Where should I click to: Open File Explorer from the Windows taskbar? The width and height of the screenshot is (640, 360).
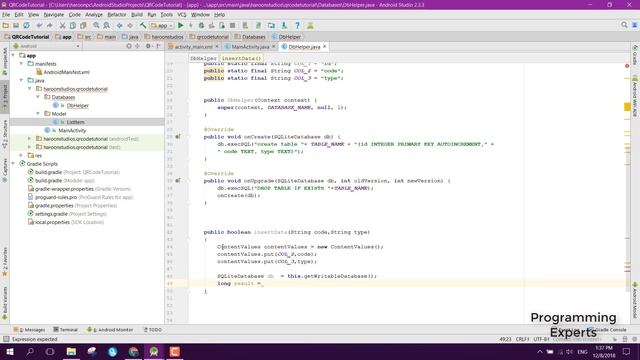(x=71, y=351)
